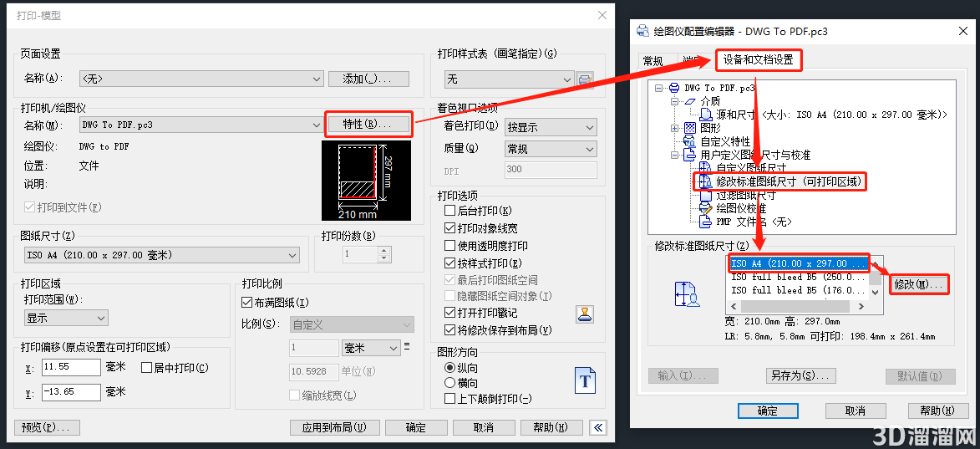980x449 pixels.
Task: Open the plot stamp settings icon
Action: tap(584, 314)
